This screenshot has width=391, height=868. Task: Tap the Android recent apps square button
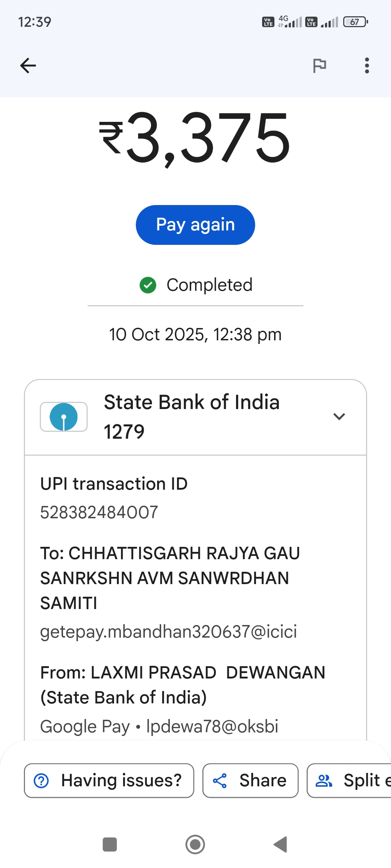[x=110, y=844]
